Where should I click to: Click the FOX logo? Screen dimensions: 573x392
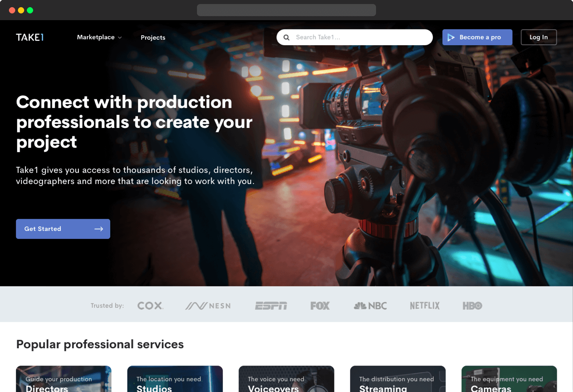coord(320,306)
